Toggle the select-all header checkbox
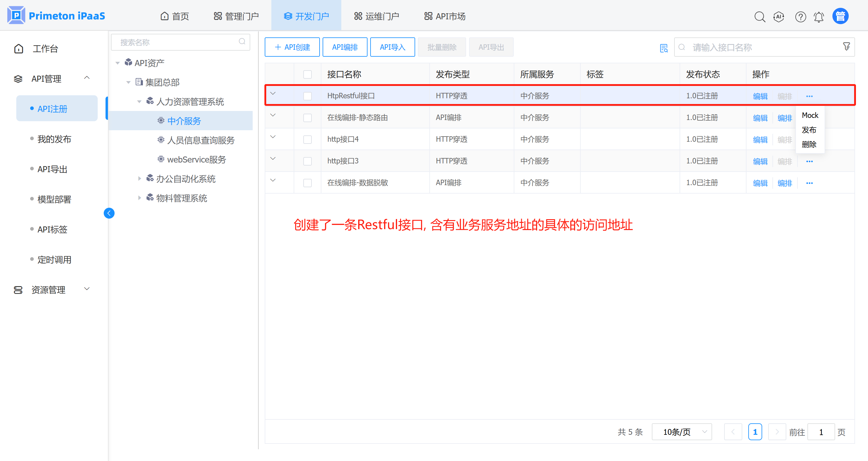Viewport: 868px width, 461px height. 307,74
